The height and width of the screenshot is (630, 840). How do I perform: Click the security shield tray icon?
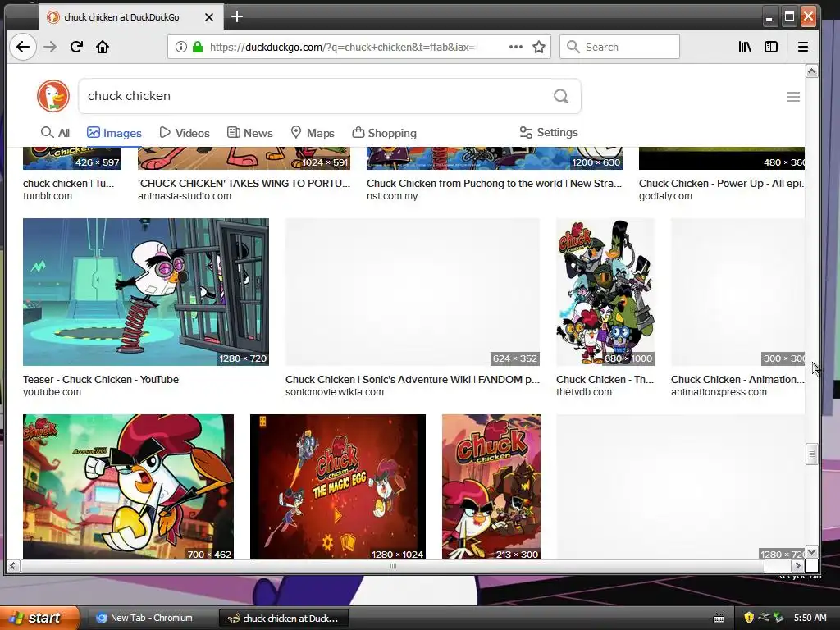[x=749, y=618]
